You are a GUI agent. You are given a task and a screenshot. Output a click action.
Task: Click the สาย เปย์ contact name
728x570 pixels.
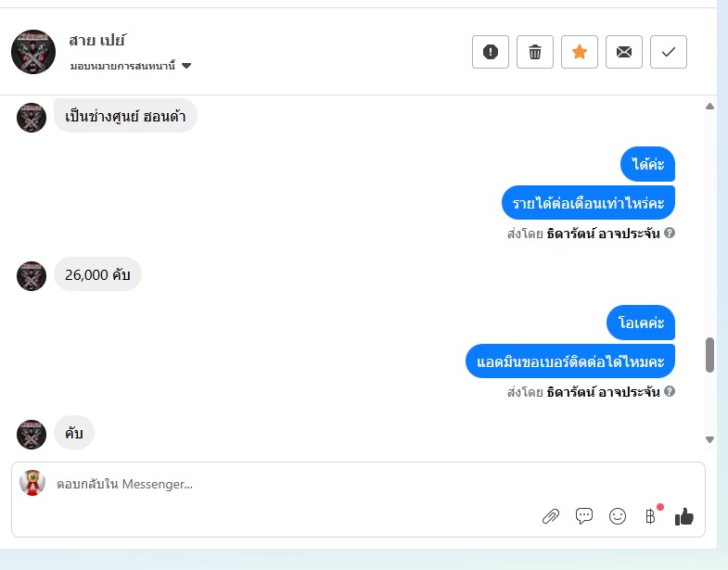pos(97,41)
